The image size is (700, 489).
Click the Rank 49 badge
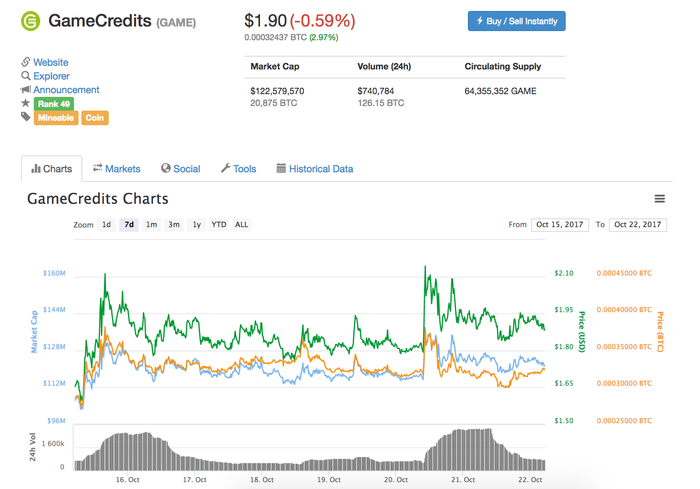(54, 104)
